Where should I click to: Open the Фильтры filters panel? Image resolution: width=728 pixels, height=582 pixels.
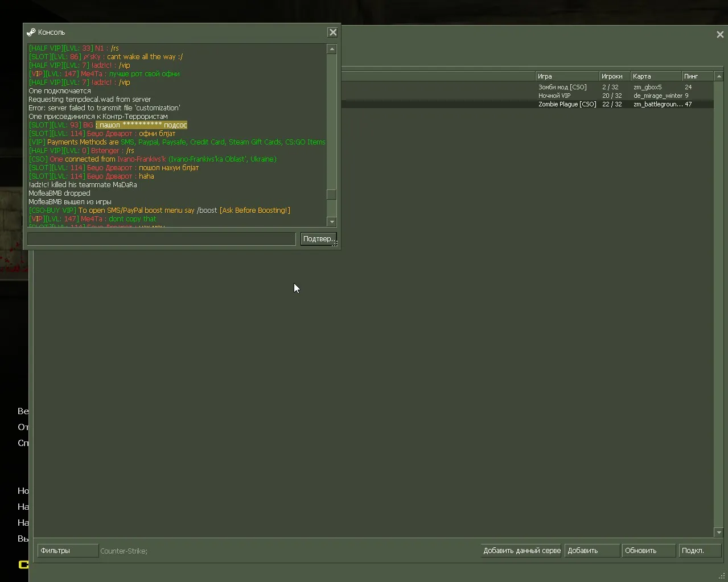tap(68, 551)
